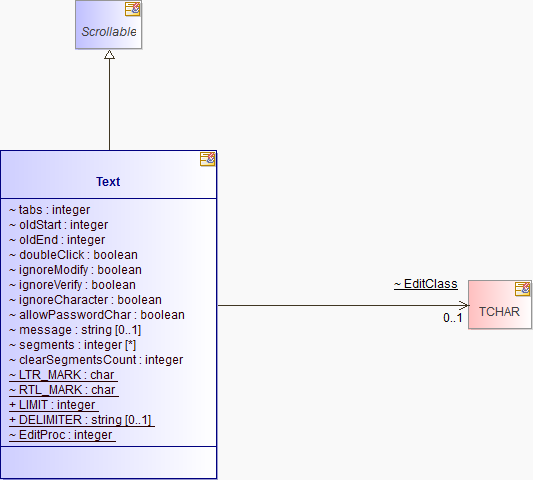Click the empty operations compartment of Text

pos(108,462)
